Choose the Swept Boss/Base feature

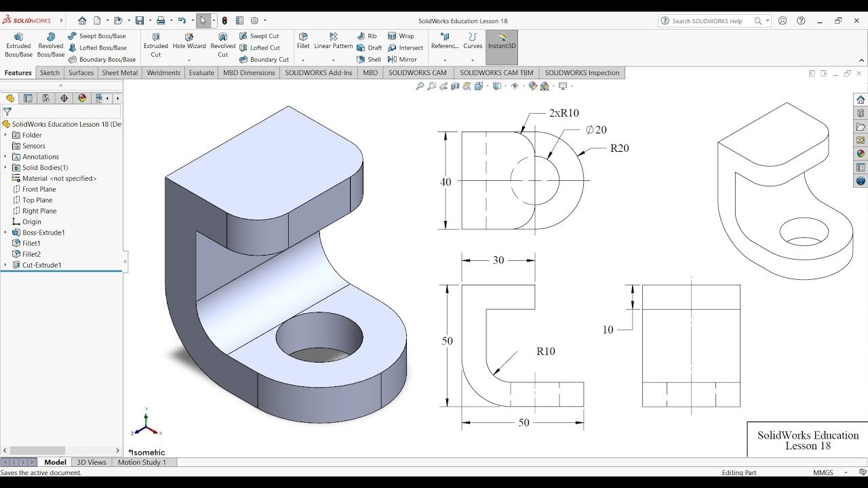coord(97,36)
